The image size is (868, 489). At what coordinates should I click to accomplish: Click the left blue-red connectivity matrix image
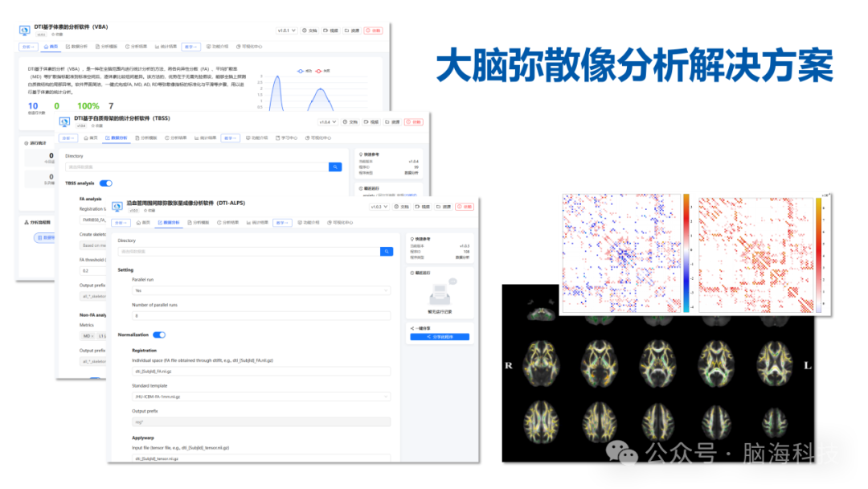[x=621, y=253]
